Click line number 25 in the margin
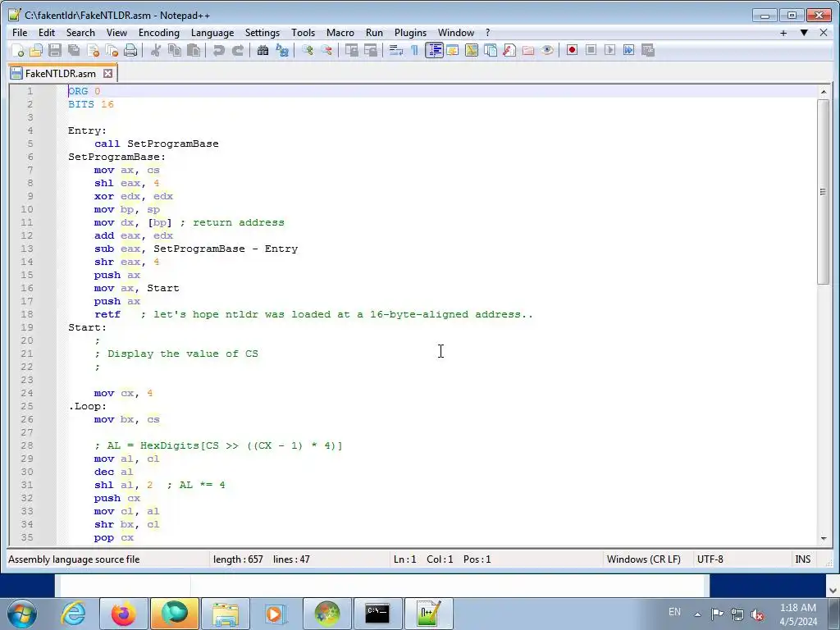This screenshot has width=840, height=630. [27, 406]
